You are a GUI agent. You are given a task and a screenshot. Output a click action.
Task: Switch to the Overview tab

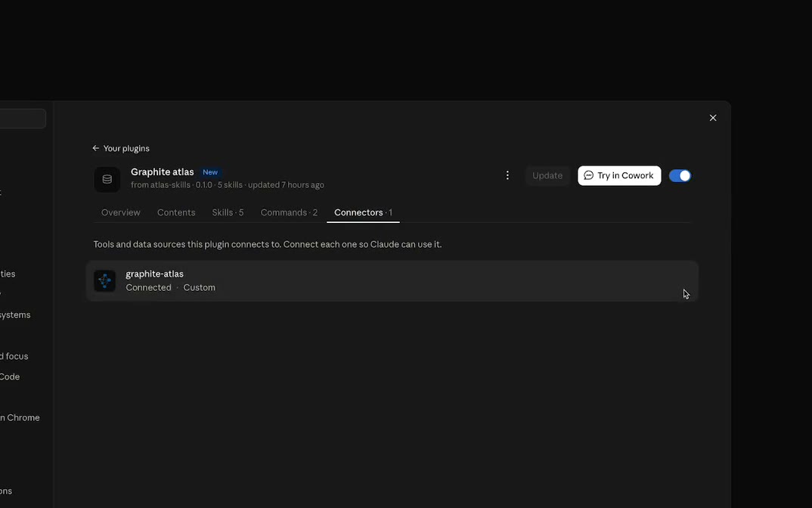click(121, 212)
